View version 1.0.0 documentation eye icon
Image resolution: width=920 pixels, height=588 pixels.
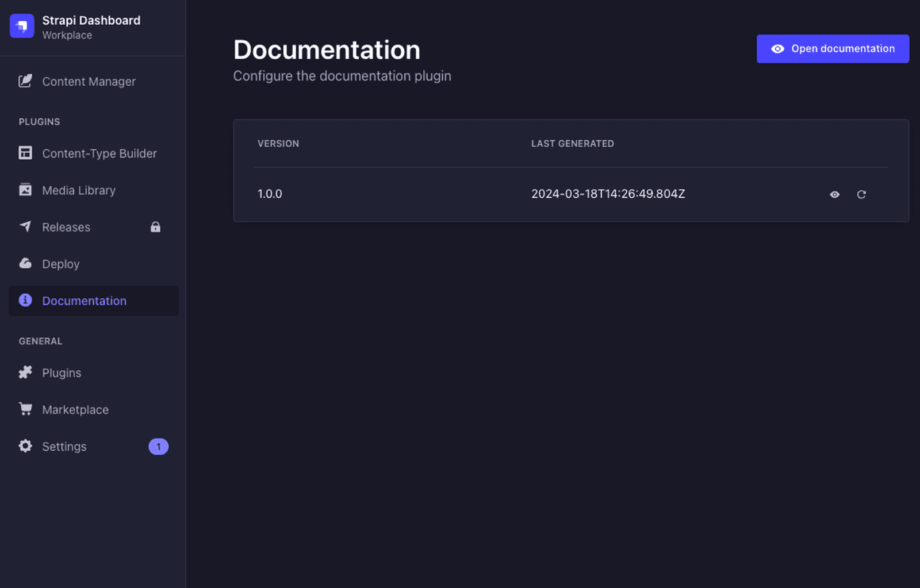point(834,195)
